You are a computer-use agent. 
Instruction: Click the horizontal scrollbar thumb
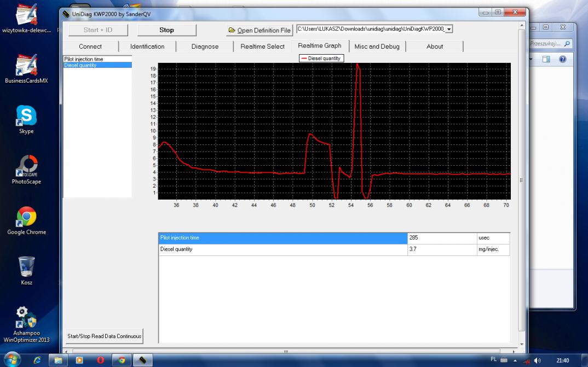click(x=286, y=352)
